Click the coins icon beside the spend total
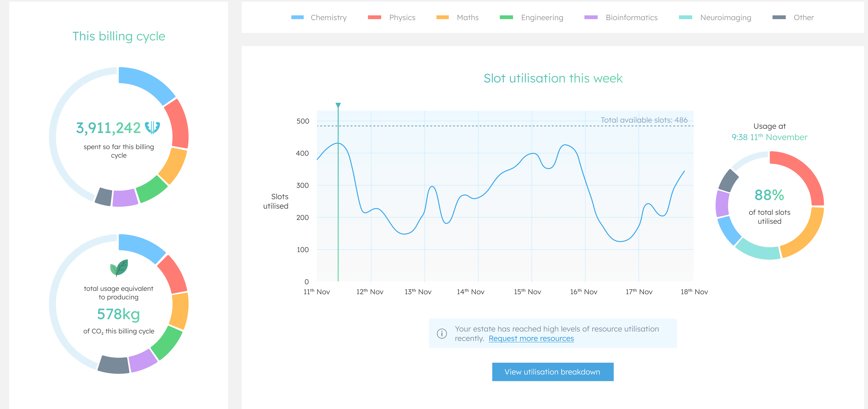Screen dimensions: 868x409 click(x=153, y=127)
